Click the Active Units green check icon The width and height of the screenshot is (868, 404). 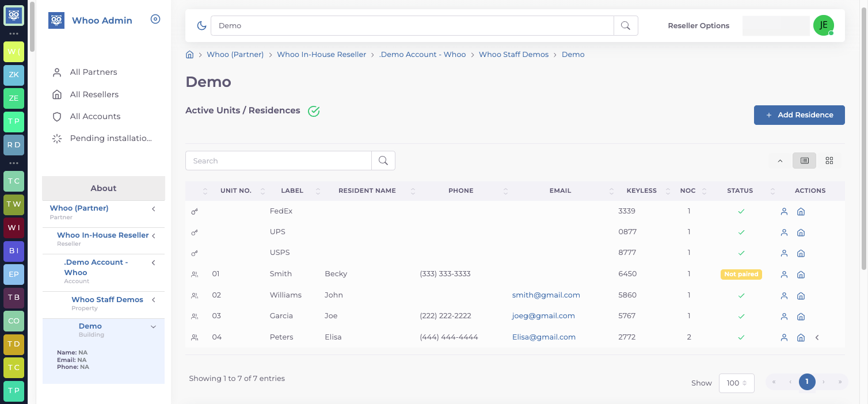(314, 111)
